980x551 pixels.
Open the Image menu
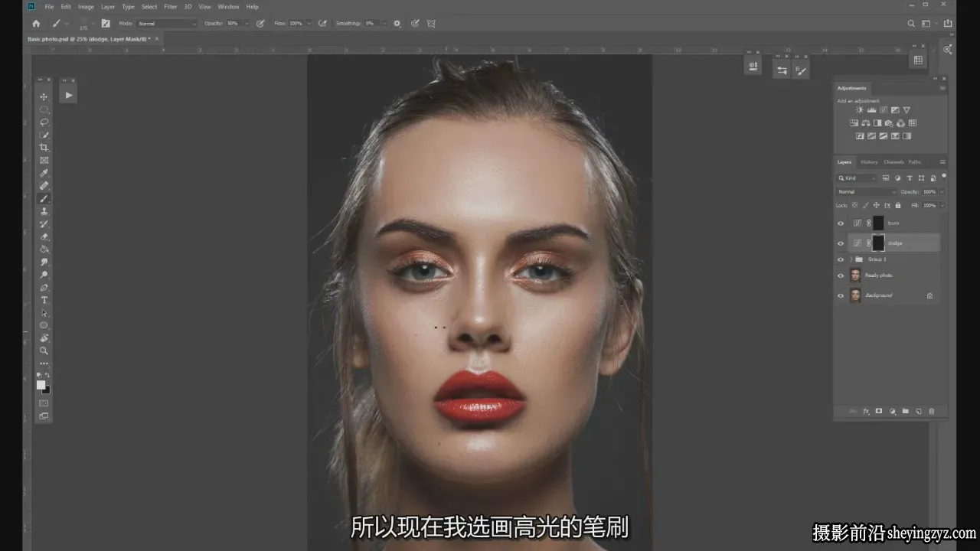(x=86, y=7)
